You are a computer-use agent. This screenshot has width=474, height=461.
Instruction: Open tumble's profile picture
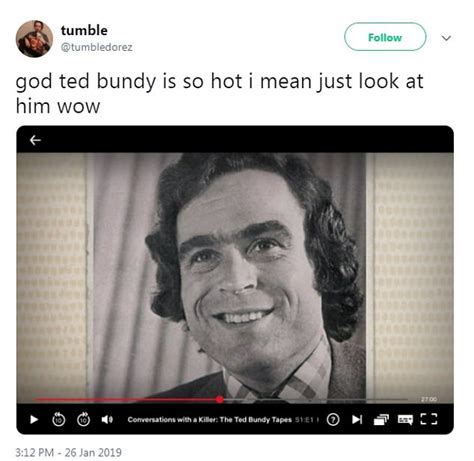[x=34, y=39]
